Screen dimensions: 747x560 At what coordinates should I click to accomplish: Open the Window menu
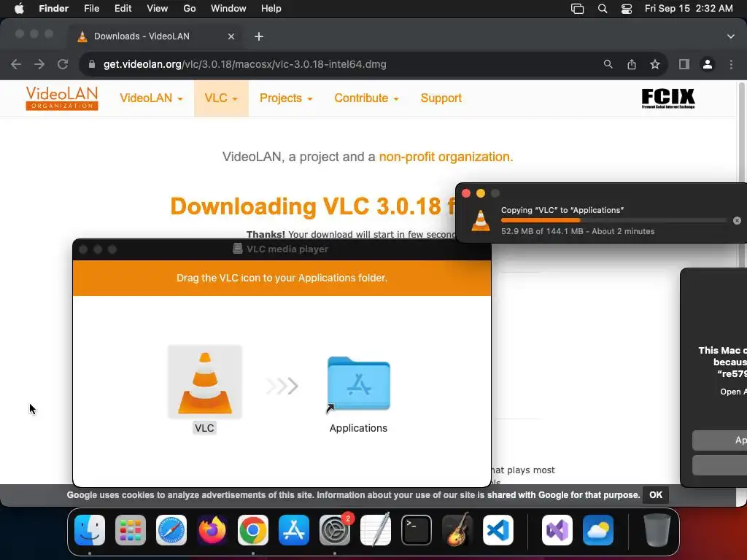click(228, 9)
